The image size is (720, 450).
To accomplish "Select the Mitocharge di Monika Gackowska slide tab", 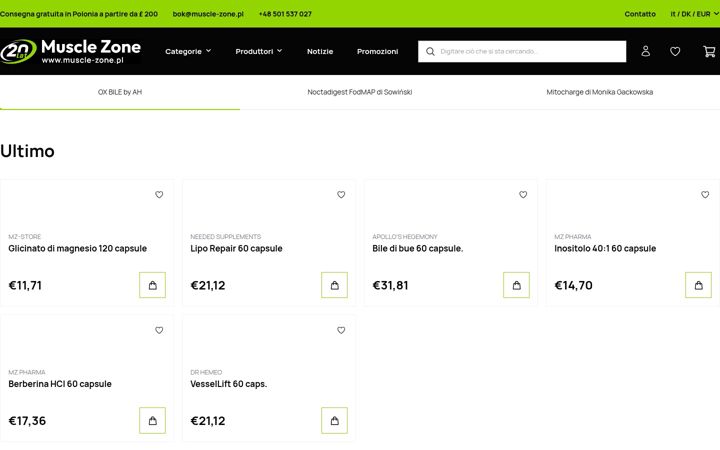I will 600,92.
